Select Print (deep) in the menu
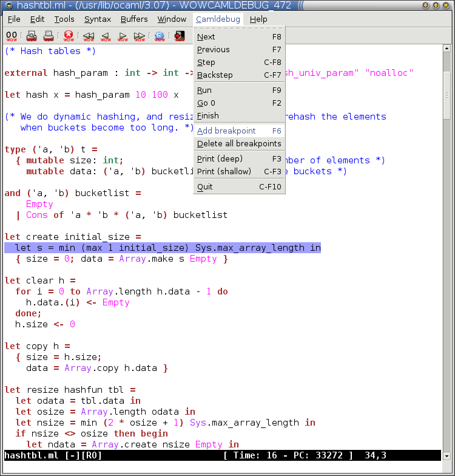Viewport: 455px width, 476px height. click(220, 159)
